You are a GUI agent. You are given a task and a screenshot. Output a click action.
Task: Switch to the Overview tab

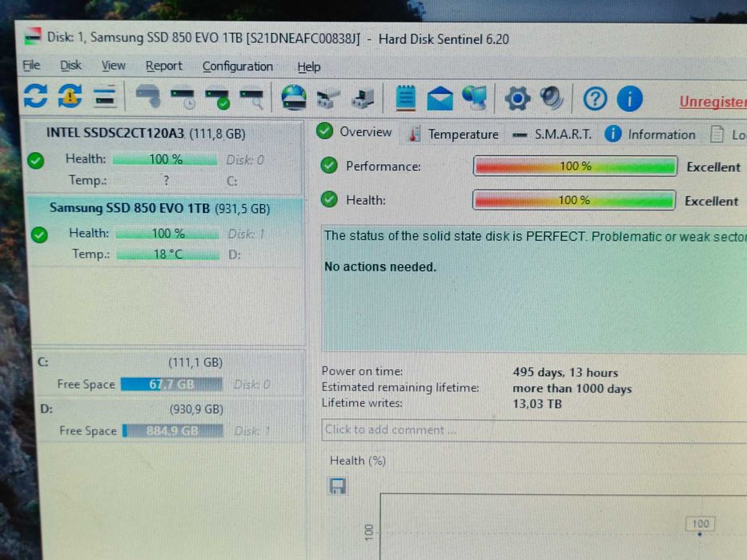coord(355,132)
